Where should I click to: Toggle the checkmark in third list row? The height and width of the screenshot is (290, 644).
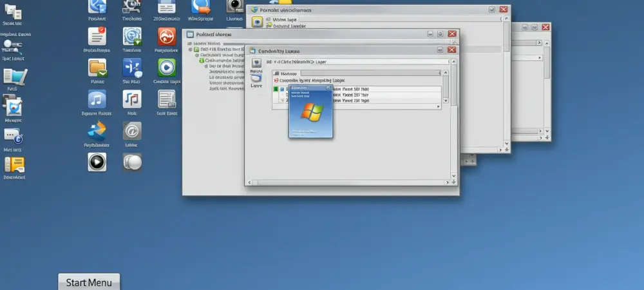tap(282, 101)
